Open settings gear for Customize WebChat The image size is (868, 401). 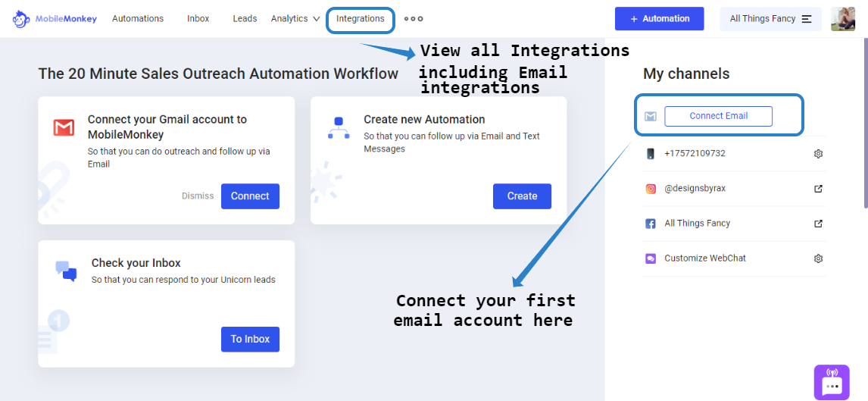819,258
